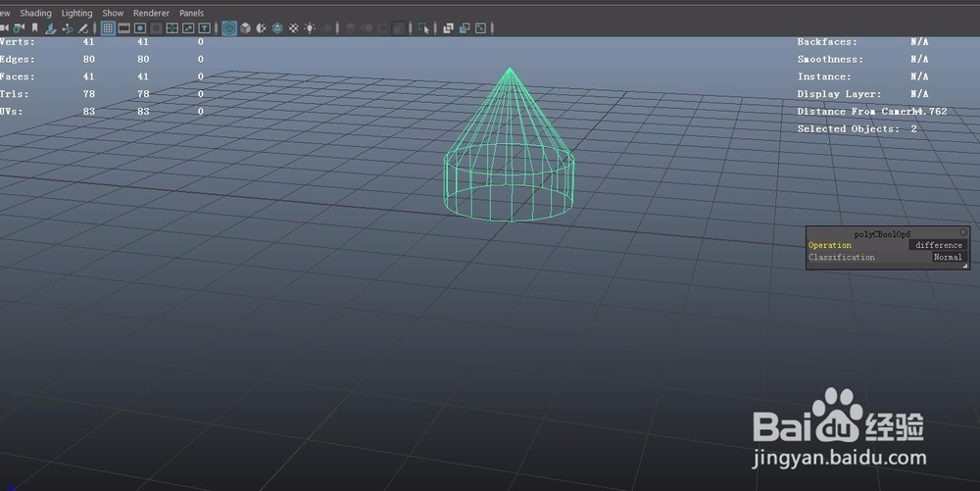Switch viewport to wireframe mode

pos(229,28)
